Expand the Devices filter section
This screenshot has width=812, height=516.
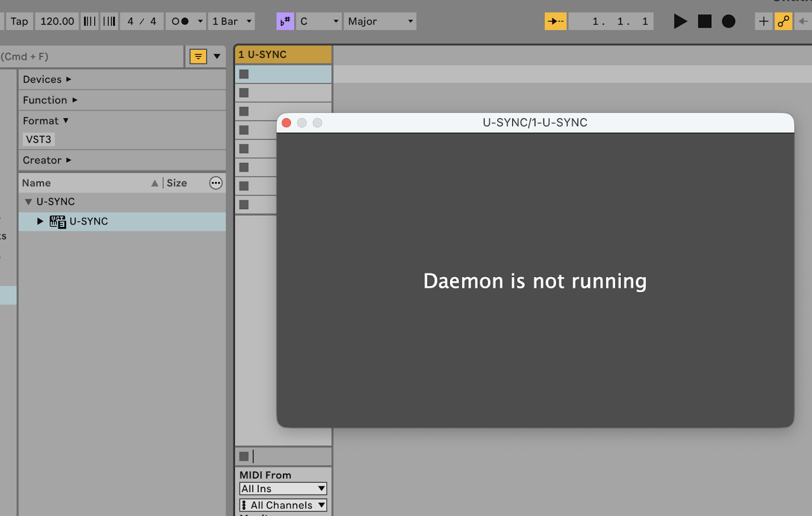coord(47,79)
